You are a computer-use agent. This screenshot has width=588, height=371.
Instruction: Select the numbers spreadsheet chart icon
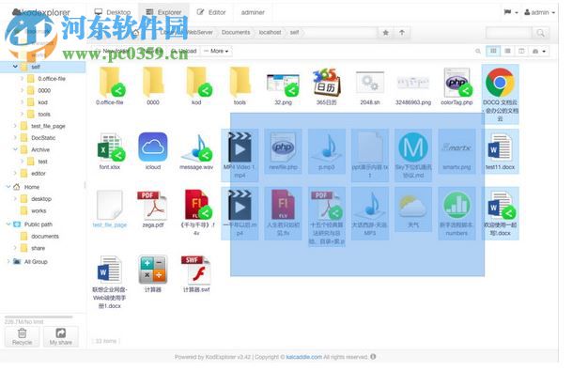tap(456, 205)
